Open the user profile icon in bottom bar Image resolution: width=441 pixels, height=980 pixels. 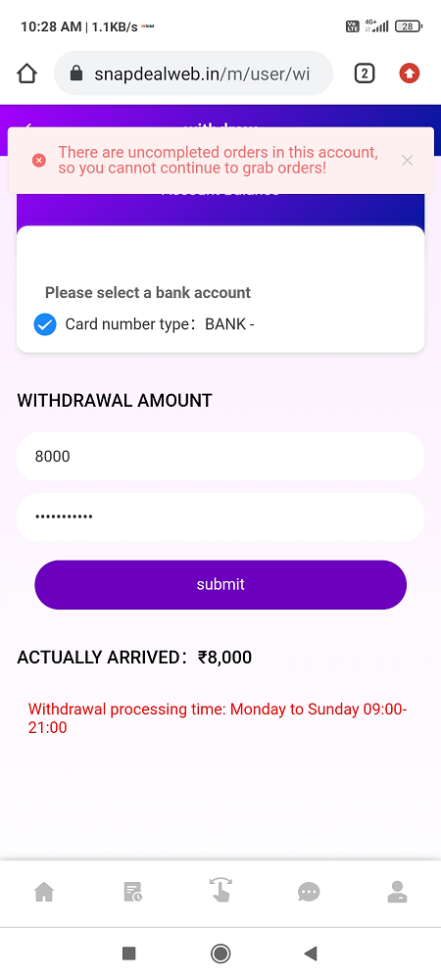397,892
